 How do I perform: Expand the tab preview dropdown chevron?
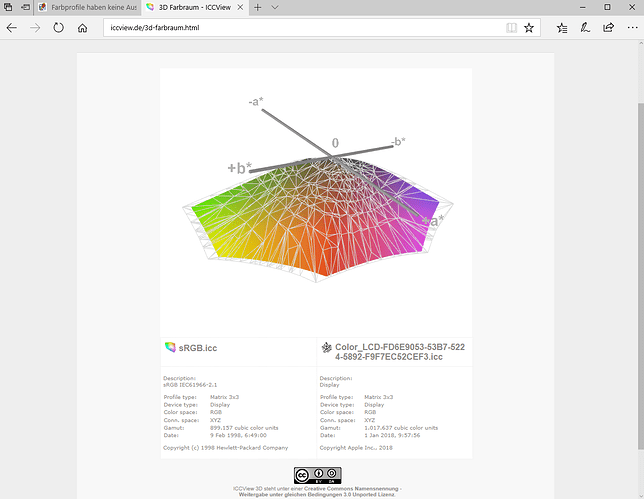(276, 7)
